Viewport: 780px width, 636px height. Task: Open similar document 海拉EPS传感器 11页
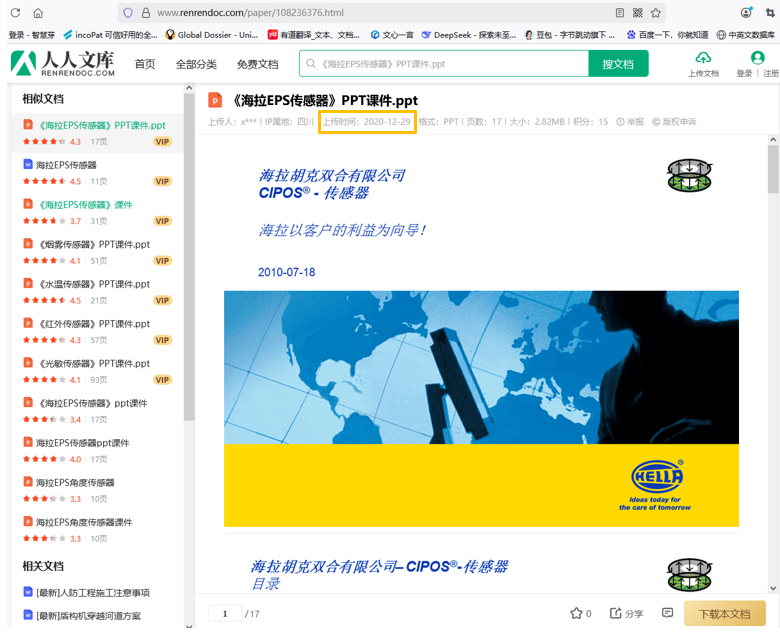point(66,165)
